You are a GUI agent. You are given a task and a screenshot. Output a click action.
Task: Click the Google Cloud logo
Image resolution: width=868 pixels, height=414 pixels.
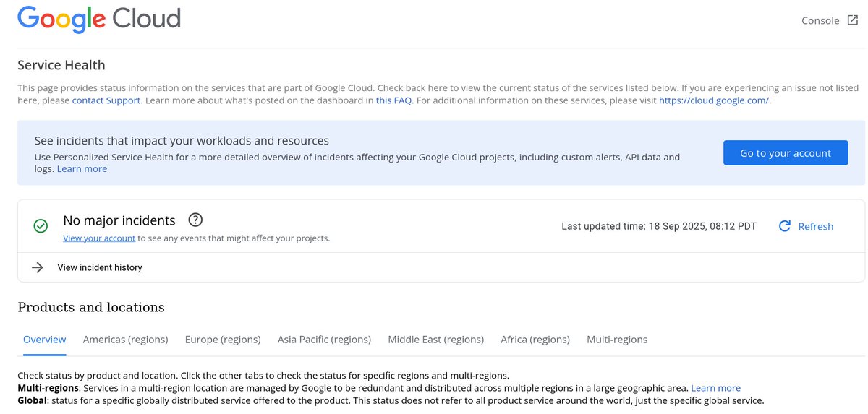coord(99,19)
